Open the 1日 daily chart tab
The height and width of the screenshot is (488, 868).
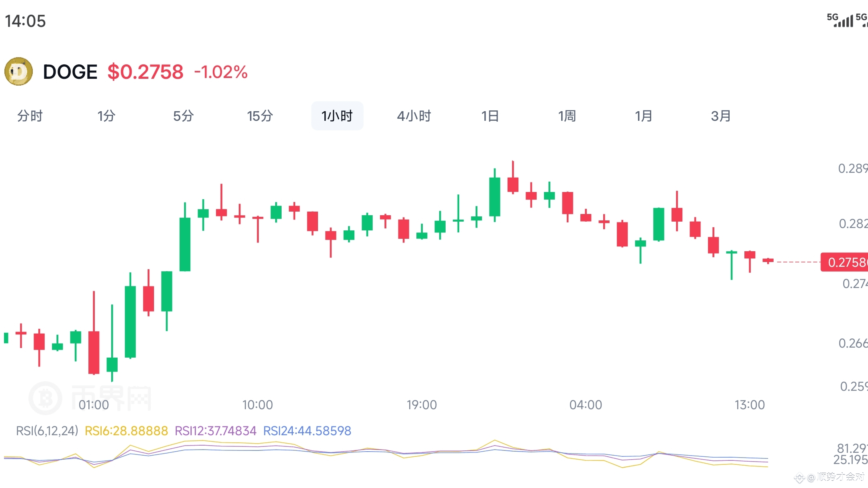(x=490, y=116)
